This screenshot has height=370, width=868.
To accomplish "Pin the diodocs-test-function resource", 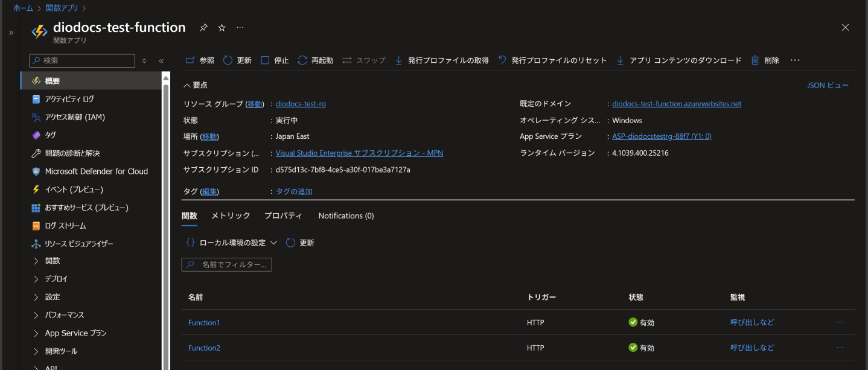I will 203,28.
